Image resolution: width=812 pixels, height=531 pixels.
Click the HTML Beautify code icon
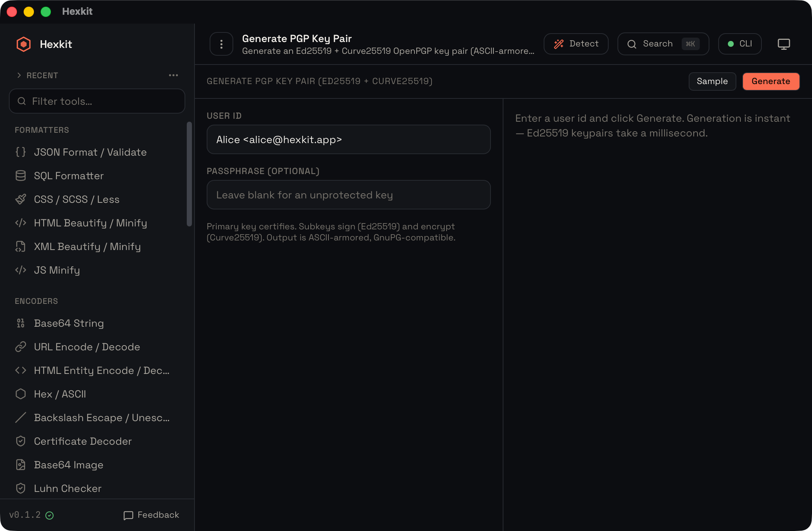coord(21,223)
